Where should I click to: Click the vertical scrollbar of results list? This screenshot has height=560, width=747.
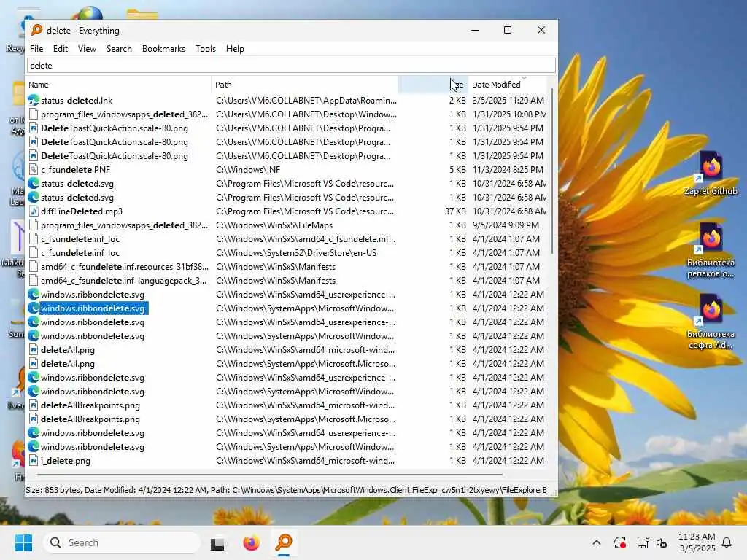click(x=552, y=171)
